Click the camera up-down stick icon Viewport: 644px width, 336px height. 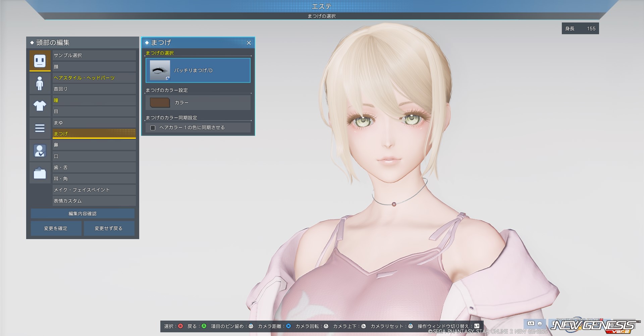click(364, 326)
